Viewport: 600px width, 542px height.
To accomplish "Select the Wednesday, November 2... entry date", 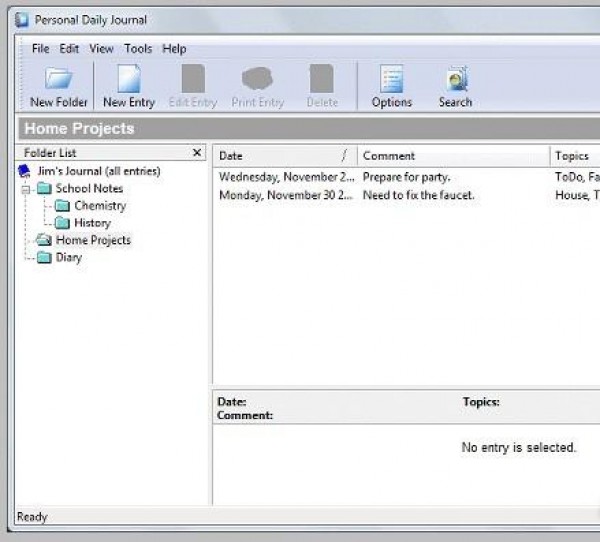I will [287, 177].
